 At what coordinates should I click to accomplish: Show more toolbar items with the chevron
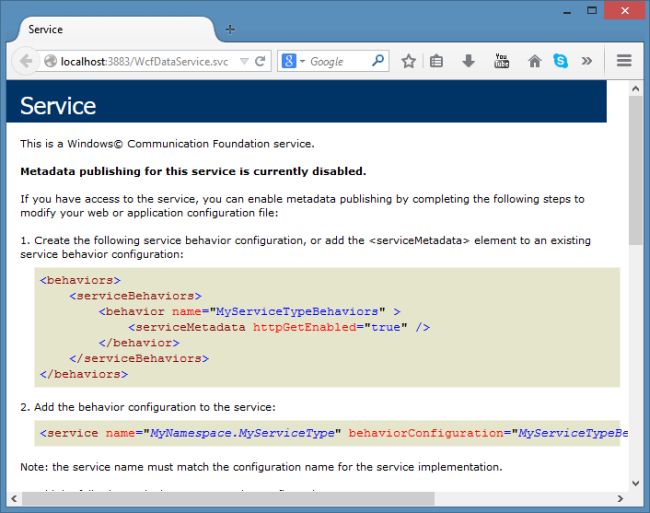[587, 61]
